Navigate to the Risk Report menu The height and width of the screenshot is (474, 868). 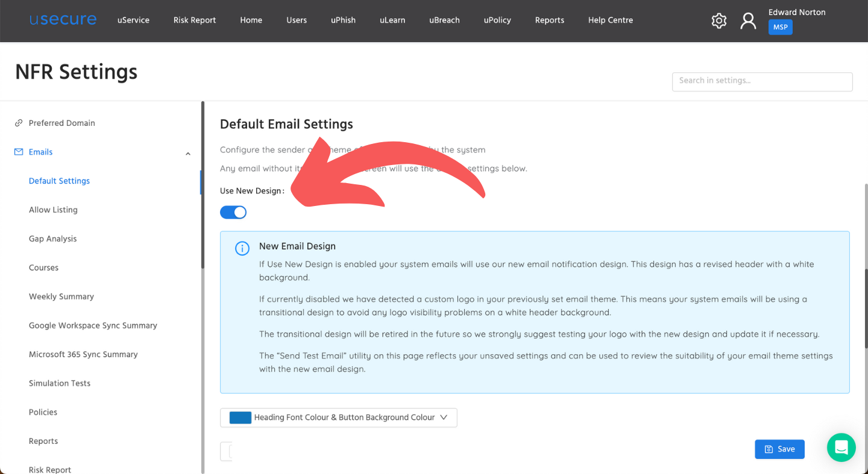pyautogui.click(x=194, y=20)
